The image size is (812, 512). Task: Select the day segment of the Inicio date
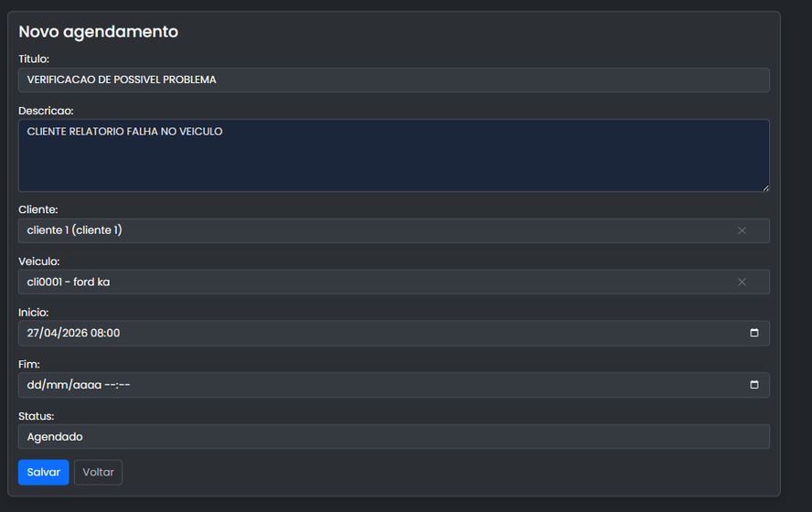tap(34, 334)
